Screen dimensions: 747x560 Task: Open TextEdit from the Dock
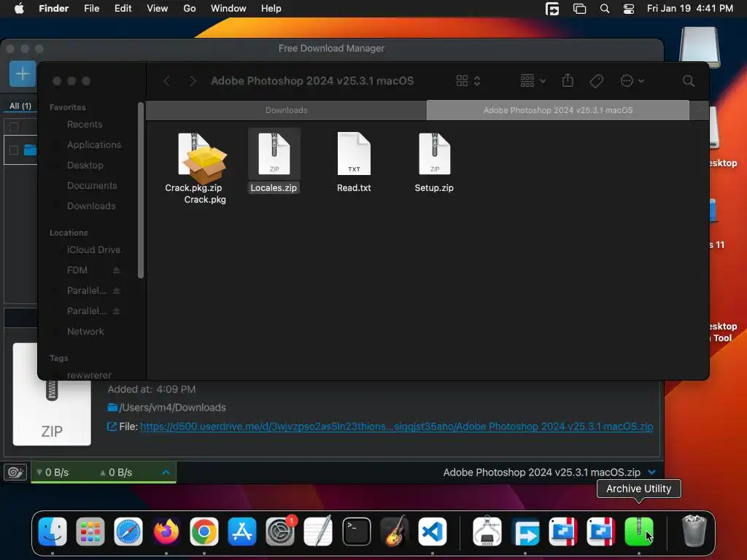tap(318, 532)
